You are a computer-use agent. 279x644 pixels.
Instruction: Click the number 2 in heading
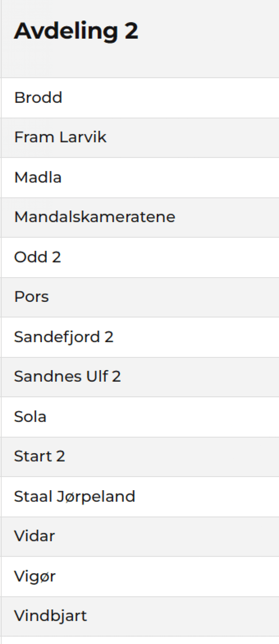tap(131, 30)
